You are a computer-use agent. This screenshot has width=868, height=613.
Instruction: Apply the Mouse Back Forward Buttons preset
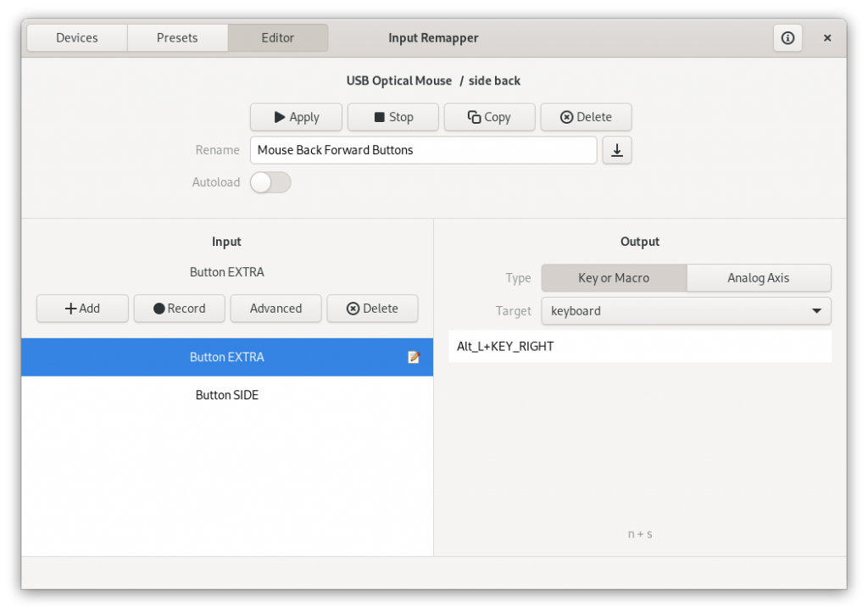click(296, 117)
